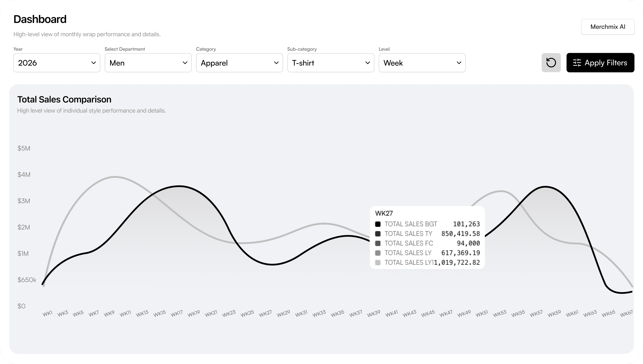643x364 pixels.
Task: Click the WK17 axis label
Action: pos(176,313)
